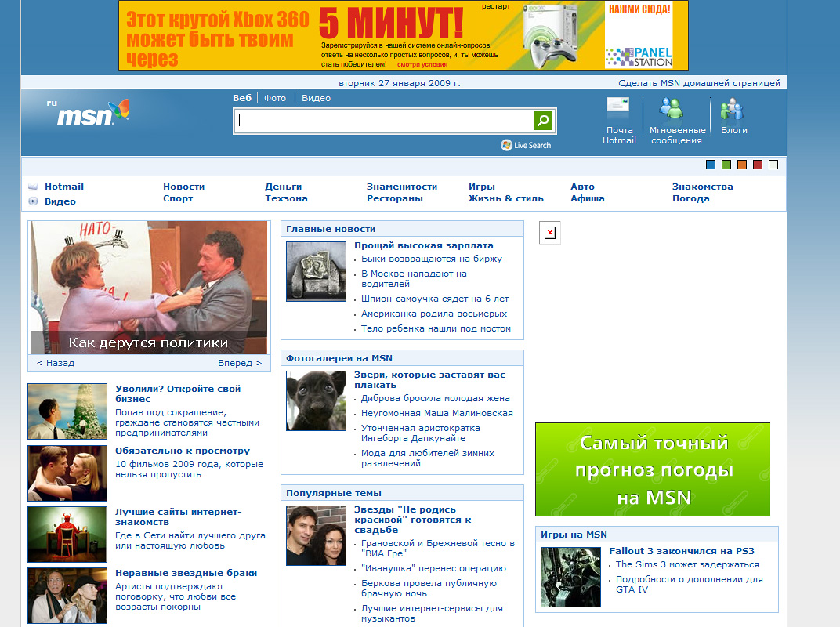Open the "Иванушка" перенес операцию link
The height and width of the screenshot is (627, 840).
point(433,568)
